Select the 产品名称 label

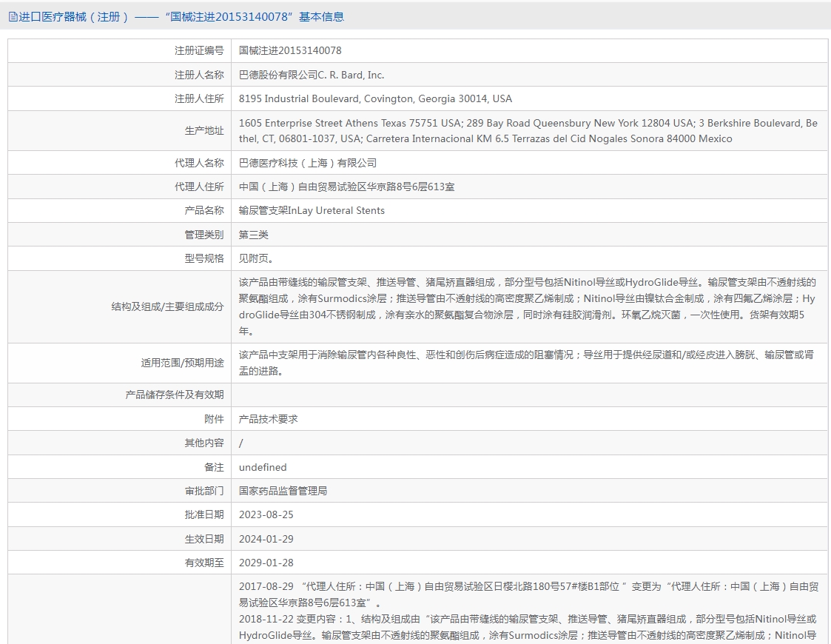click(204, 211)
